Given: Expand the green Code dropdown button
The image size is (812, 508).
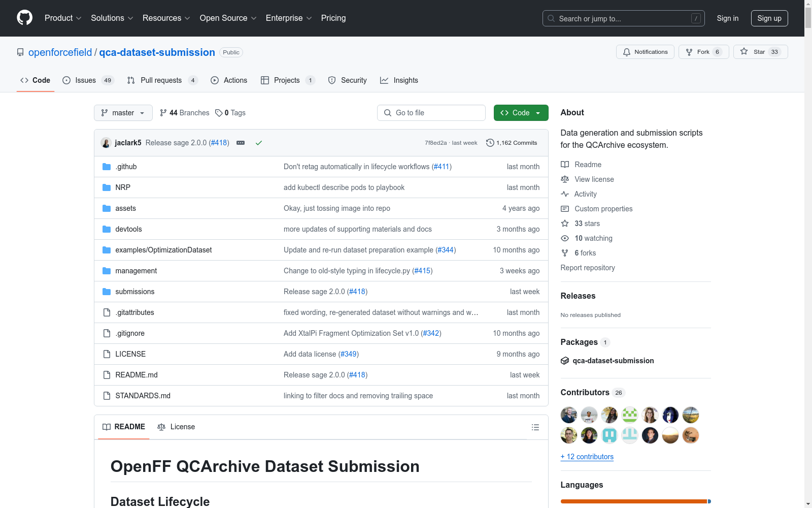Looking at the screenshot, I should tap(521, 113).
